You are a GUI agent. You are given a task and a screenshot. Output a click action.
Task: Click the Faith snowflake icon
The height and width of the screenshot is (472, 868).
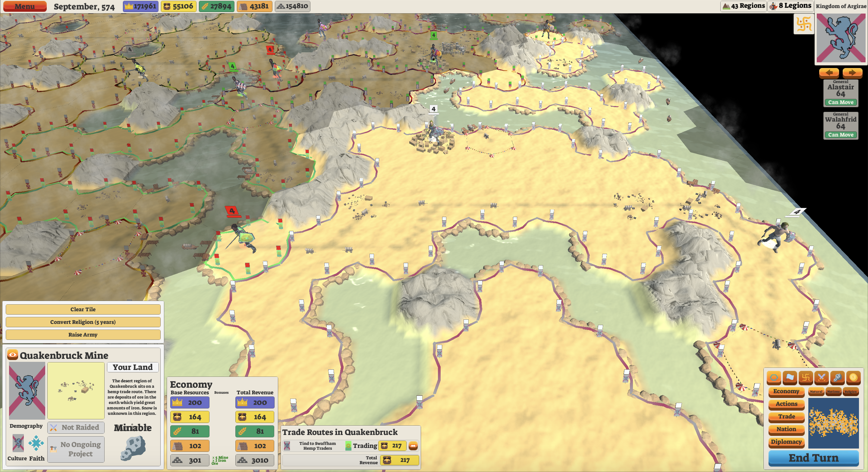[x=36, y=443]
